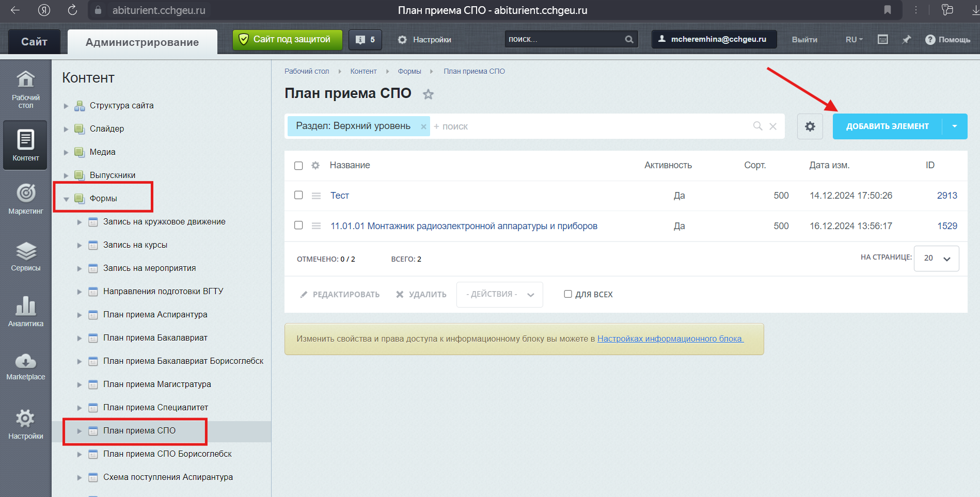Click the top search input field

[x=565, y=39]
